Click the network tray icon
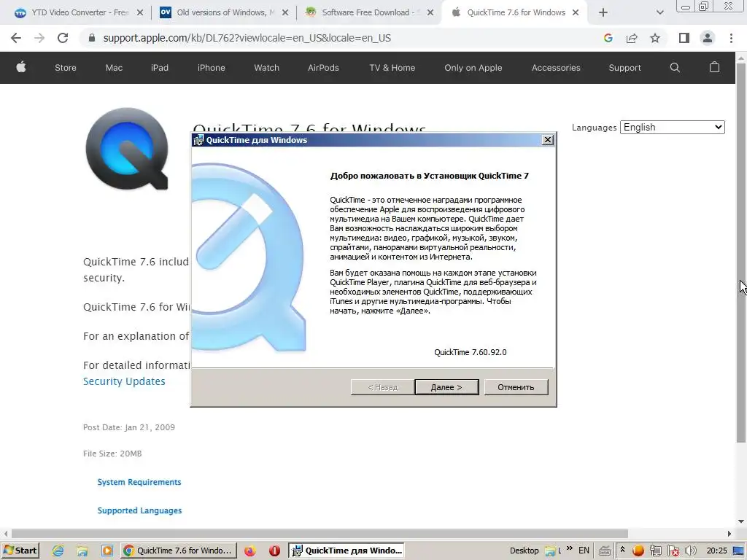This screenshot has height=560, width=747. [x=656, y=551]
